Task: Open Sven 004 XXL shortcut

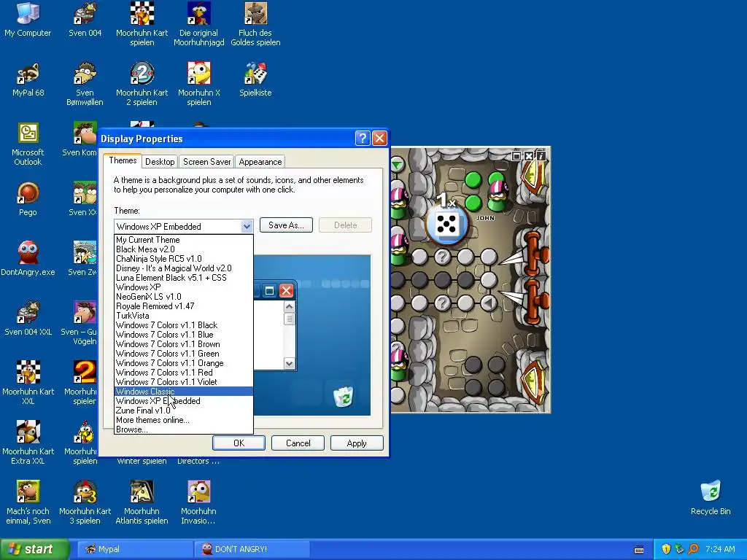Action: point(28,319)
